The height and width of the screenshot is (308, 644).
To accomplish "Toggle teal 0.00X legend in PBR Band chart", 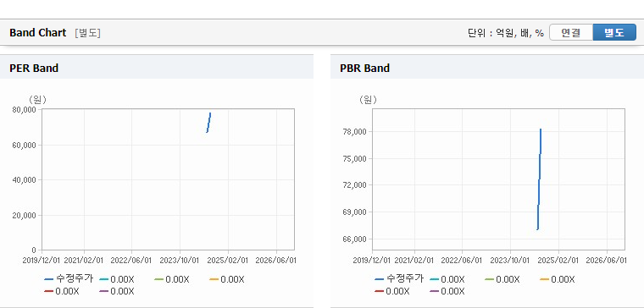I will (x=447, y=279).
